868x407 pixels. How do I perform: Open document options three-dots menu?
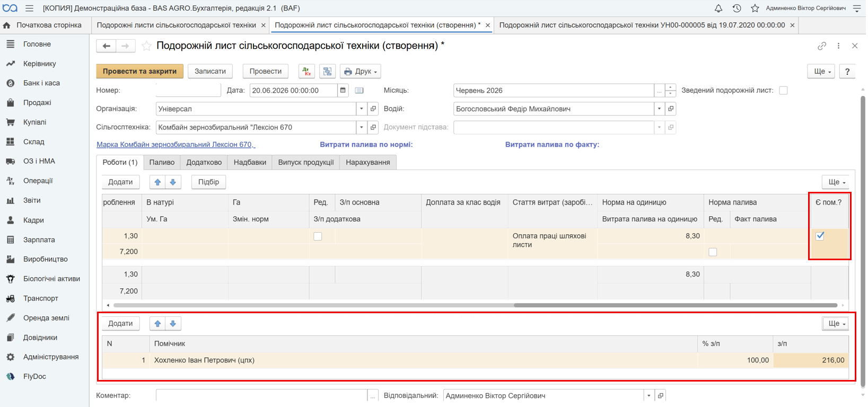coord(838,46)
